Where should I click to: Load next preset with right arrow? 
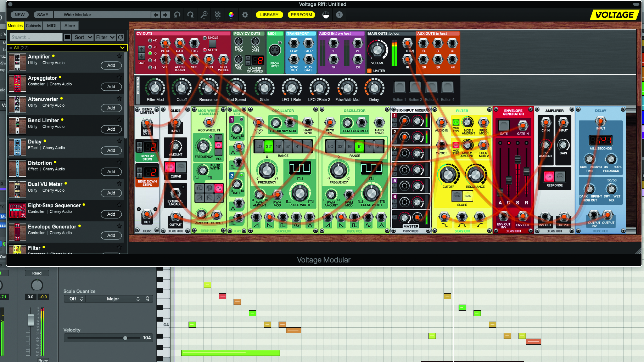tap(165, 15)
